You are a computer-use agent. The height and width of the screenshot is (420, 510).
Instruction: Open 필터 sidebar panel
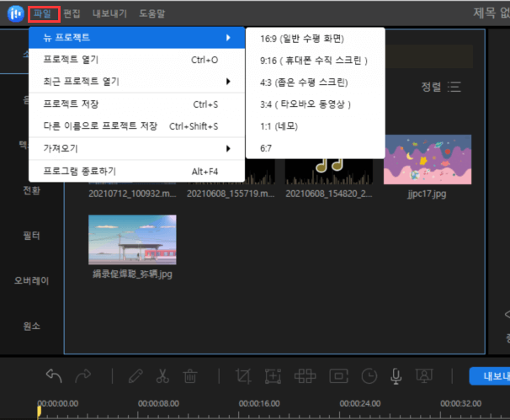tap(31, 236)
